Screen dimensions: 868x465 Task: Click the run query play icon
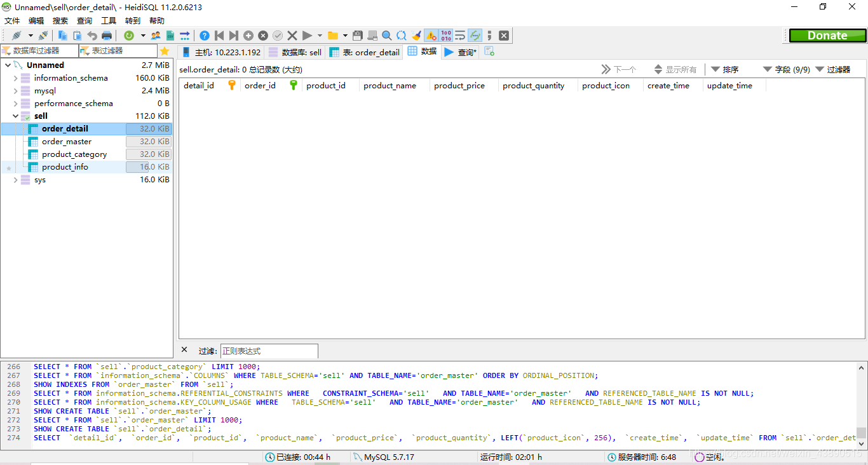(x=308, y=36)
